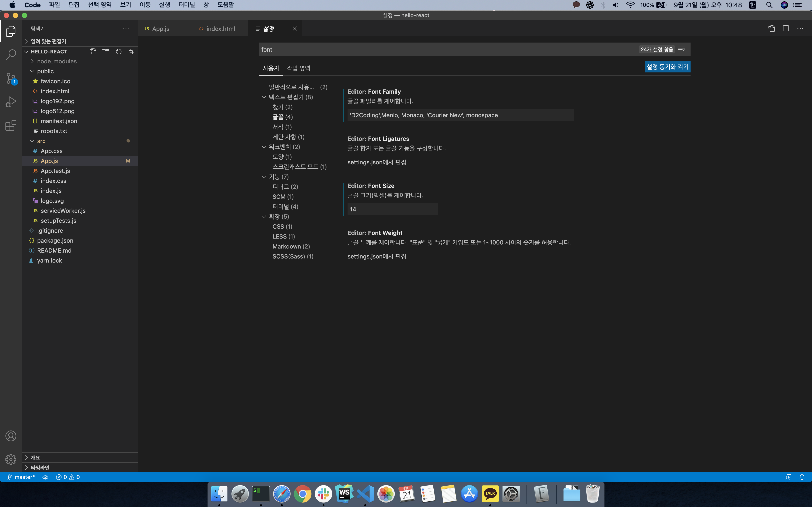The image size is (812, 507).
Task: Open the Manage gear icon
Action: 11,459
